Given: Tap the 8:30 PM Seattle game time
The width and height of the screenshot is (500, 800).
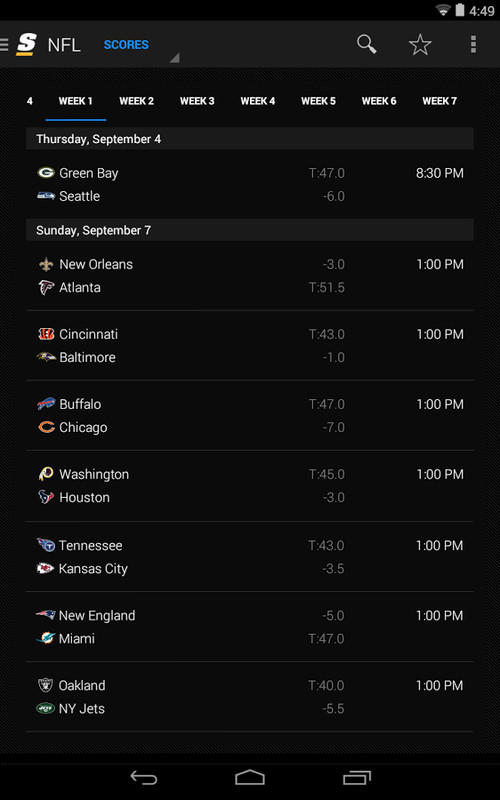Looking at the screenshot, I should click(439, 173).
